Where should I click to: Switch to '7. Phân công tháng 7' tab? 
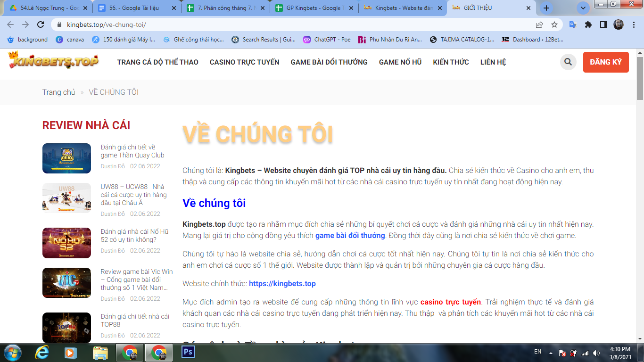(225, 8)
